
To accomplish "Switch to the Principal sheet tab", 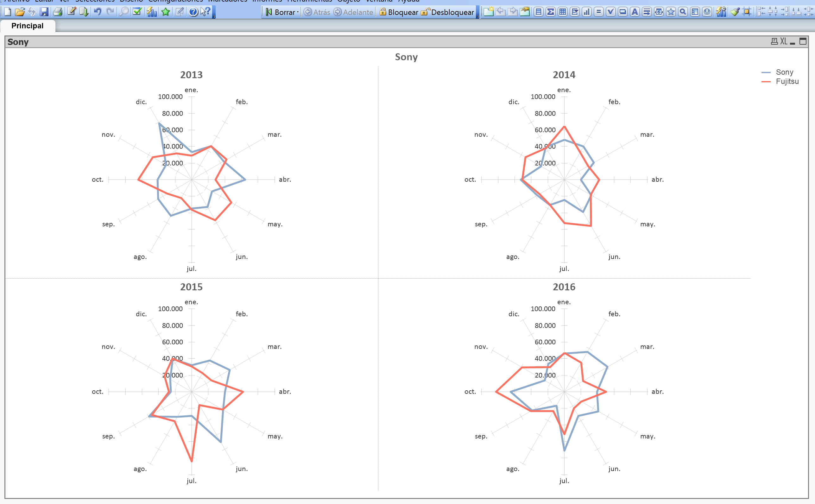I will [x=27, y=26].
